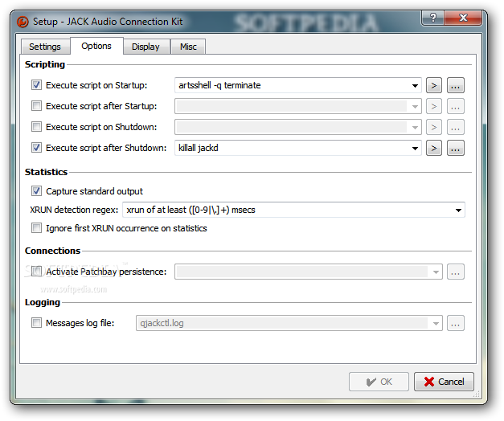This screenshot has height=421, width=504.
Task: Enable Messages log file checkbox
Action: [x=36, y=322]
